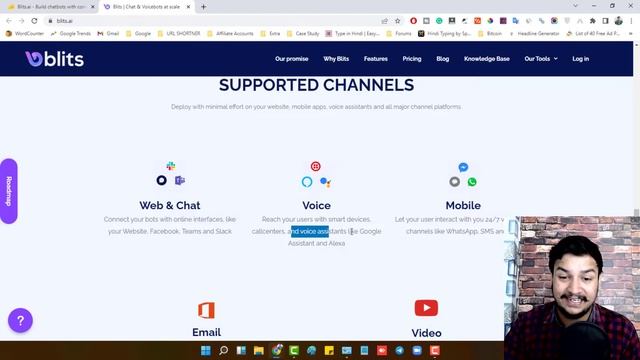Viewport: 640px width, 360px height.
Task: Open the Gmail bookmark
Action: coord(108,33)
